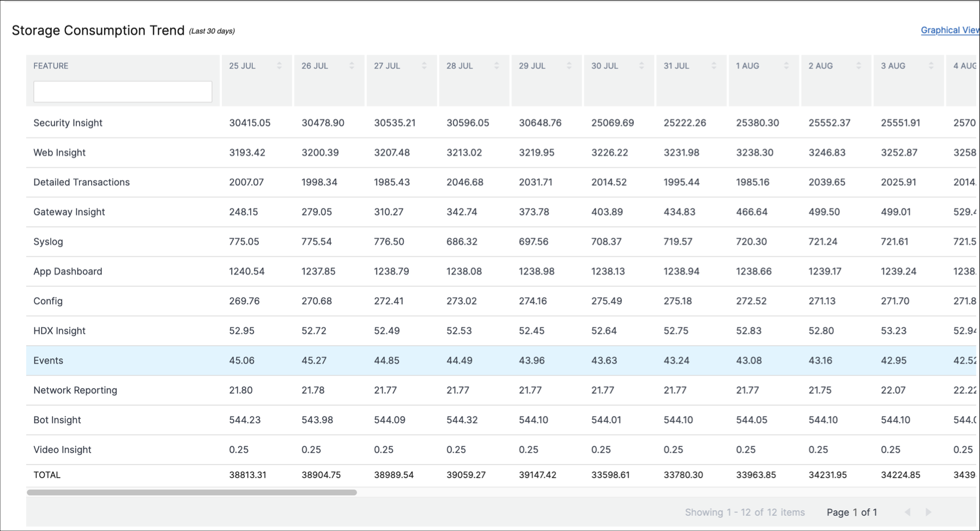Click Security Insight value 25069.69
Image resolution: width=980 pixels, height=531 pixels.
click(x=613, y=123)
